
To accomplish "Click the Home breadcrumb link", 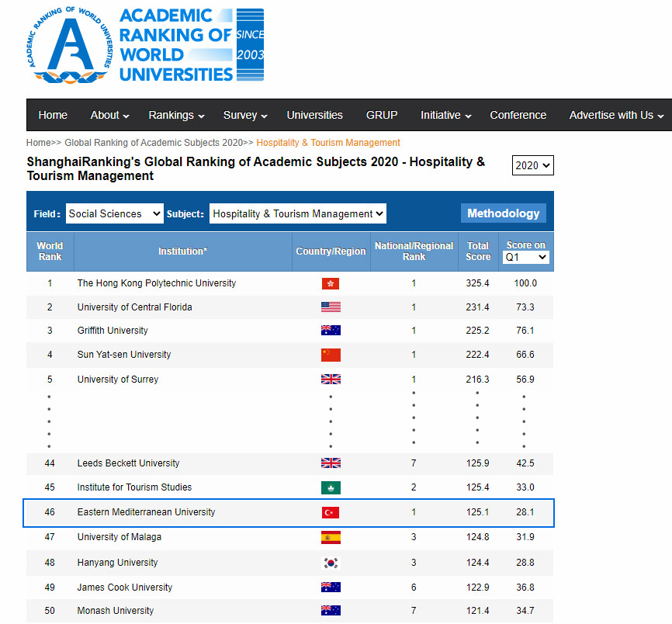I will click(x=38, y=143).
